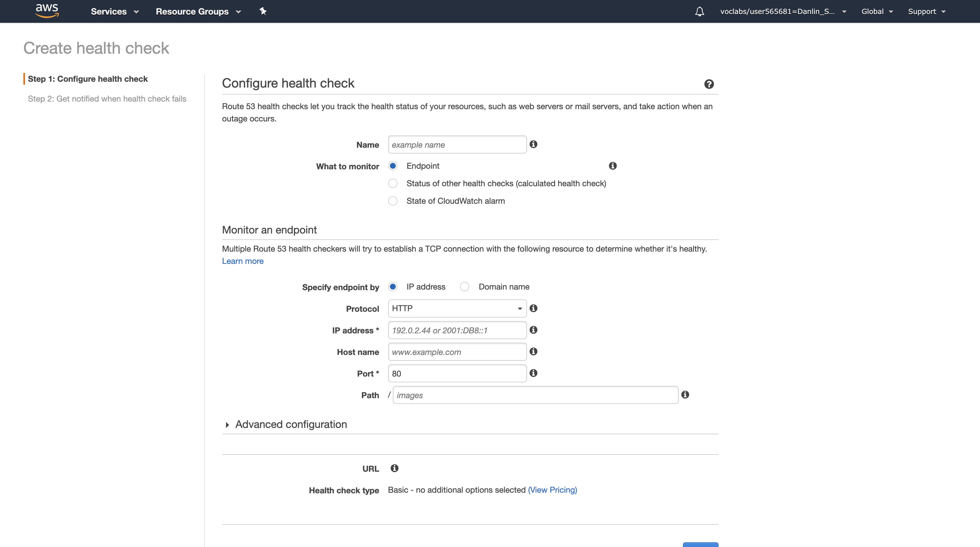The width and height of the screenshot is (980, 547).
Task: Open the Protocol HTTP dropdown
Action: [x=457, y=309]
